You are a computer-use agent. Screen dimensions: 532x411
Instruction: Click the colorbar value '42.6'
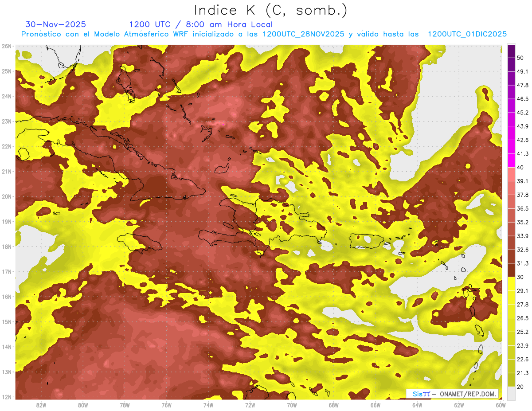tap(523, 140)
